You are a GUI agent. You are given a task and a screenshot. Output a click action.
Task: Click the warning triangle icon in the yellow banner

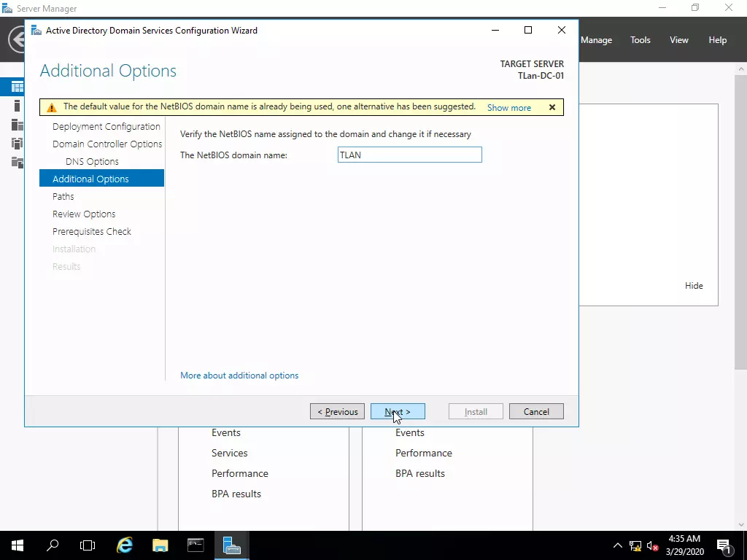[52, 108]
